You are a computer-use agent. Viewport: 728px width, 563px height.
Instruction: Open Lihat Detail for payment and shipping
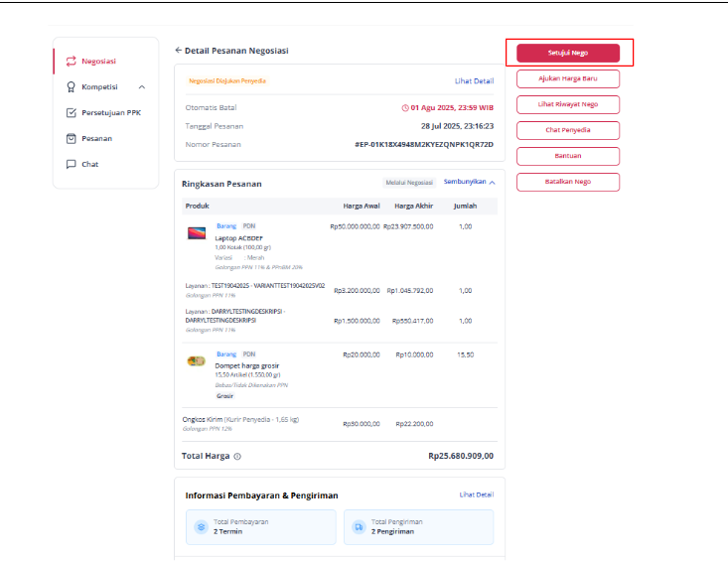point(477,494)
